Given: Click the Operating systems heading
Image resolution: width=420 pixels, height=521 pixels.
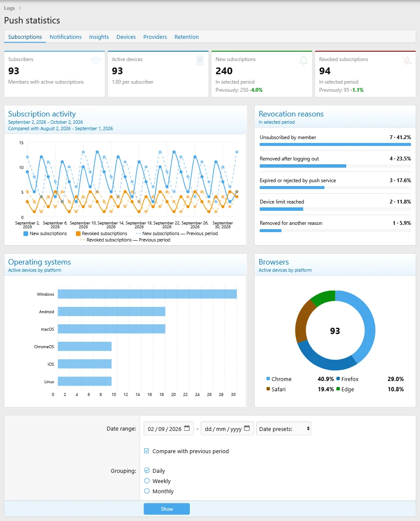Looking at the screenshot, I should click(x=40, y=262).
